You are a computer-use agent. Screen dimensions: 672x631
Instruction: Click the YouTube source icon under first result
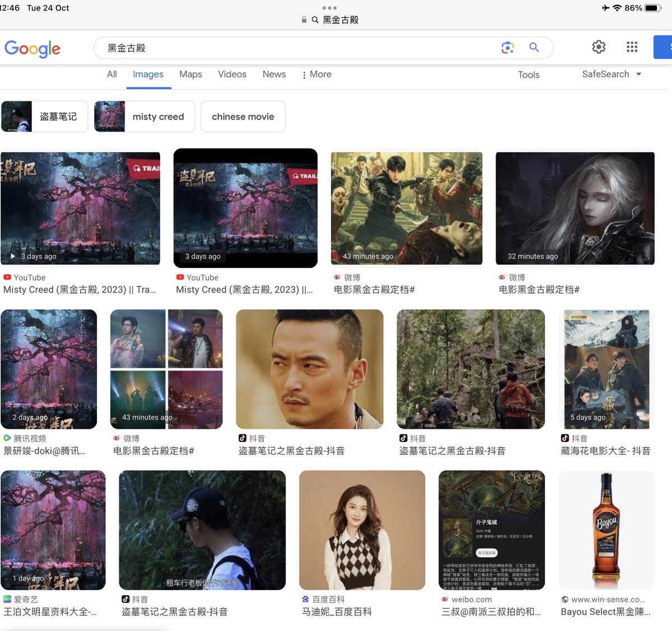[7, 277]
